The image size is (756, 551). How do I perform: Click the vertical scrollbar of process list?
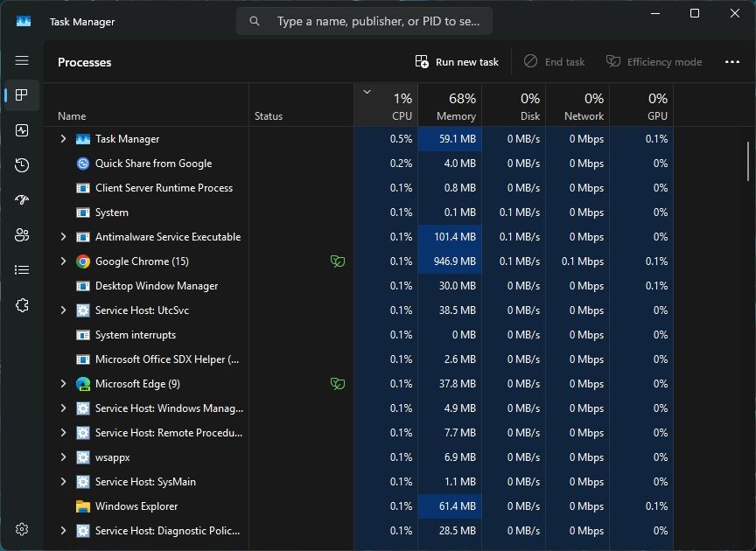[747, 161]
